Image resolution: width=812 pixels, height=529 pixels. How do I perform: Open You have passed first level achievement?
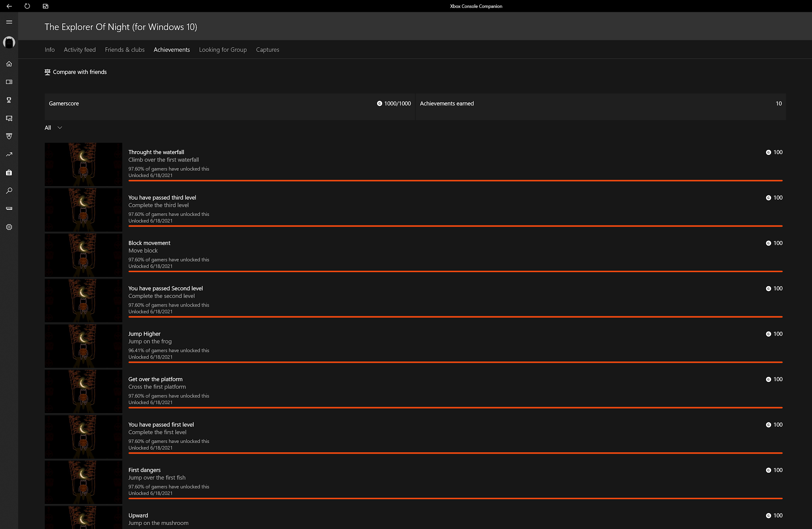[161, 424]
